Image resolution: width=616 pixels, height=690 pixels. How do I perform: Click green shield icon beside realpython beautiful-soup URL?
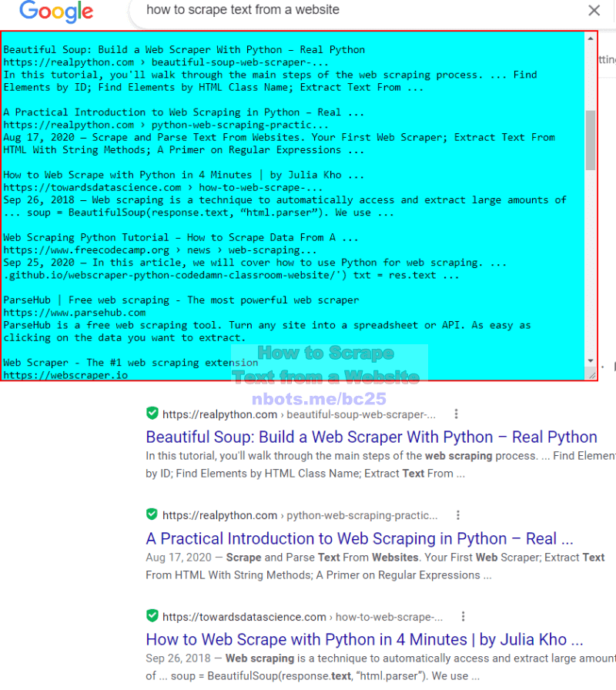152,414
